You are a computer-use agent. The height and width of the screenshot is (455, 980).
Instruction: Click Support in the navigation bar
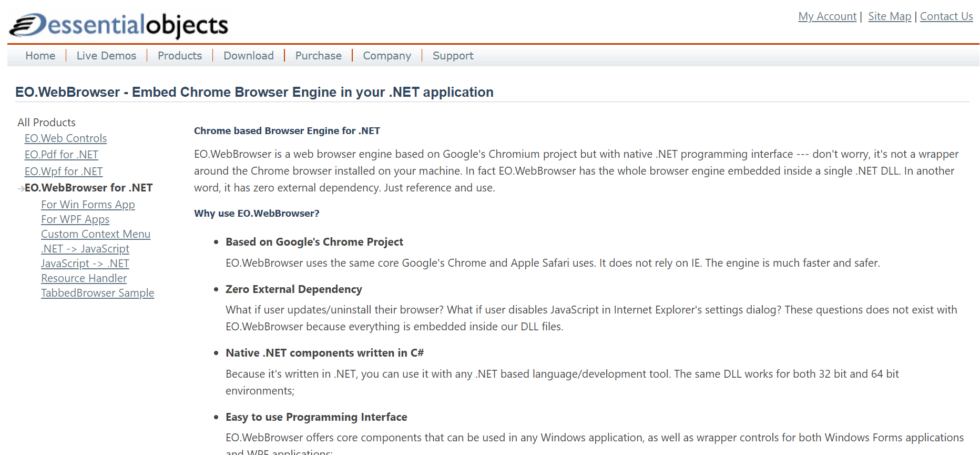pos(453,56)
